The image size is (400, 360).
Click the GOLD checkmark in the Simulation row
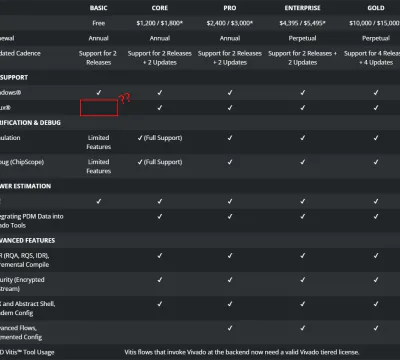click(x=376, y=138)
